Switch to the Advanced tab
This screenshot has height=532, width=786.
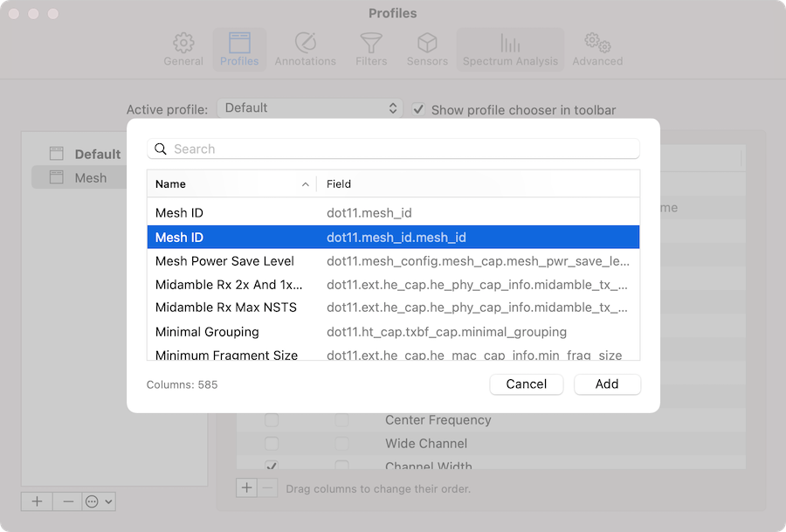(596, 48)
